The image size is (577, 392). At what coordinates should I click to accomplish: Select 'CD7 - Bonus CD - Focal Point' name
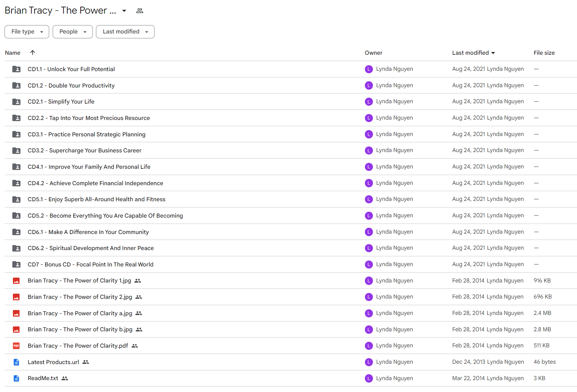(x=91, y=264)
